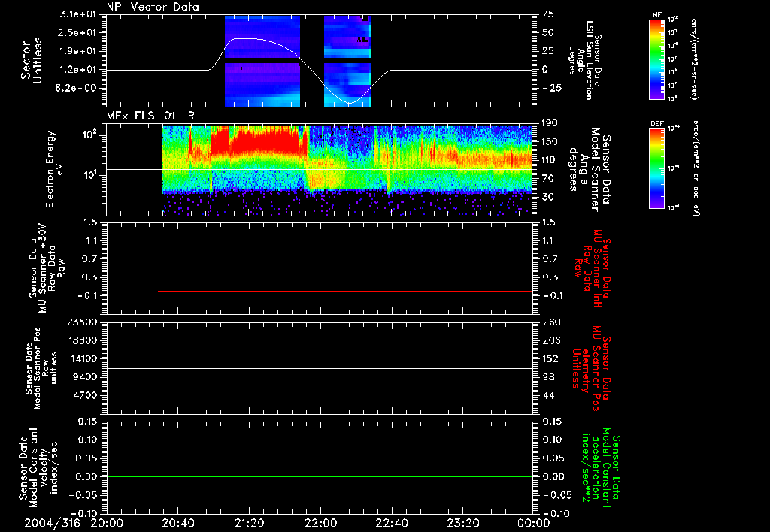Click the 44 telemetry tick label
770x532 pixels.
pyautogui.click(x=548, y=395)
